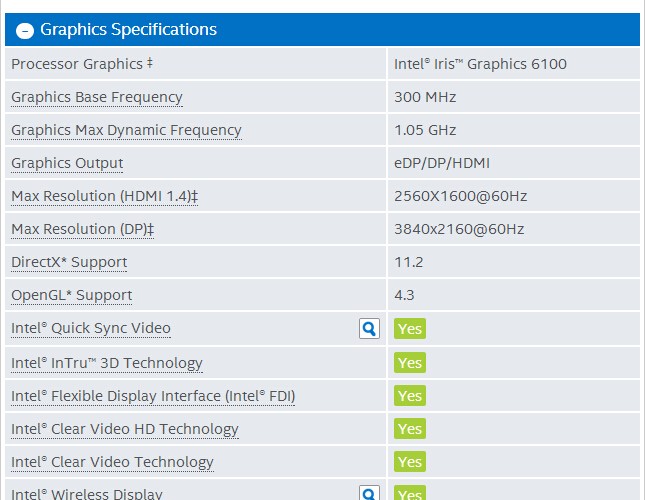Open the Intel InTru 3D Technology link
Image resolution: width=646 pixels, height=500 pixels.
point(107,363)
